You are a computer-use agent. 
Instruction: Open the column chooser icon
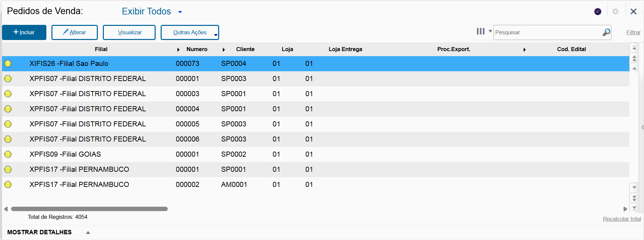(481, 31)
